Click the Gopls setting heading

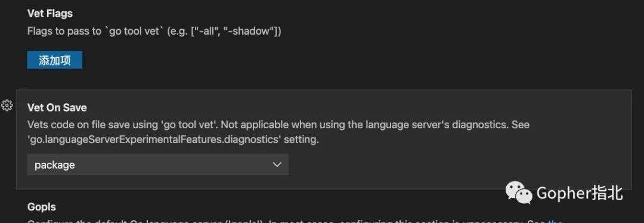pos(42,207)
